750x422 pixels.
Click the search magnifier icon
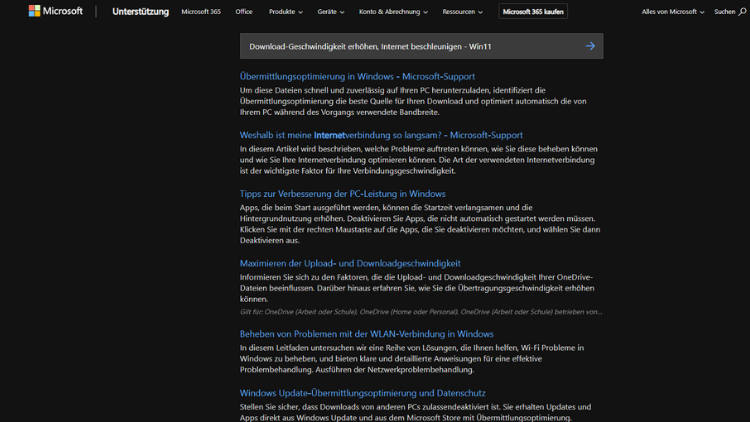(742, 11)
